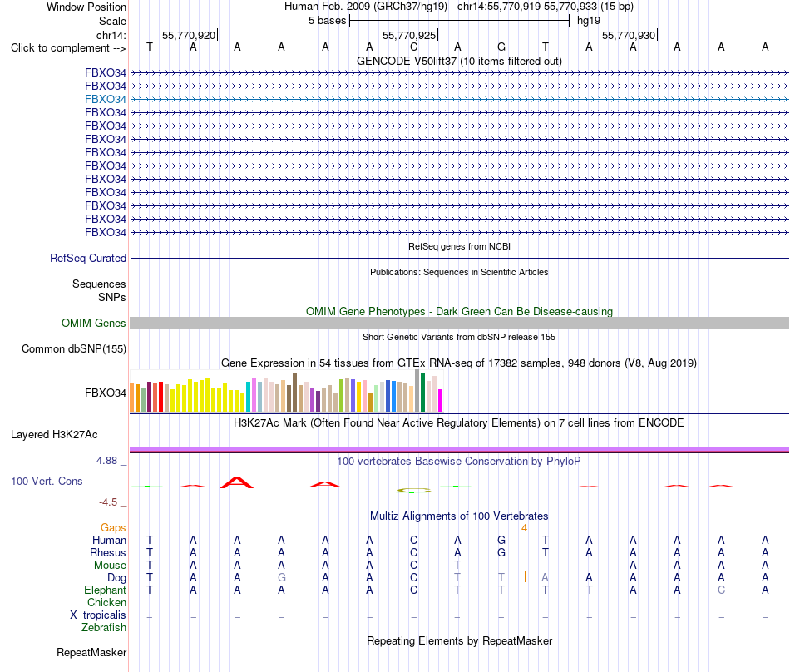The height and width of the screenshot is (672, 790).
Task: Click position marker 55,770,920
Action: point(189,35)
